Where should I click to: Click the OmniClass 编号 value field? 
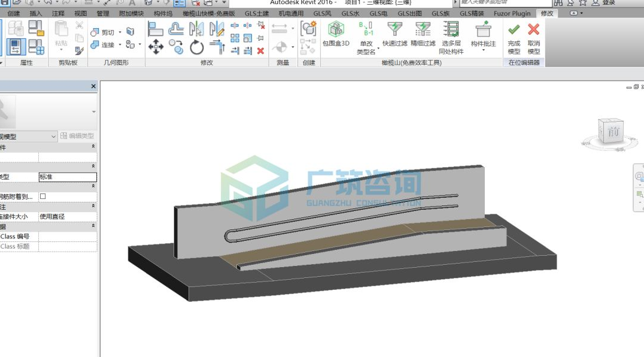pyautogui.click(x=68, y=236)
